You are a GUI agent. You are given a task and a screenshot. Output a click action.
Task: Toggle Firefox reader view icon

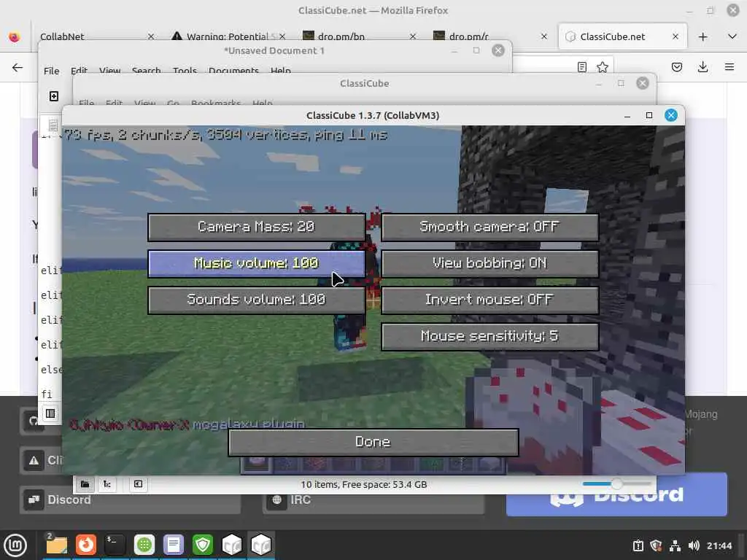(x=581, y=67)
